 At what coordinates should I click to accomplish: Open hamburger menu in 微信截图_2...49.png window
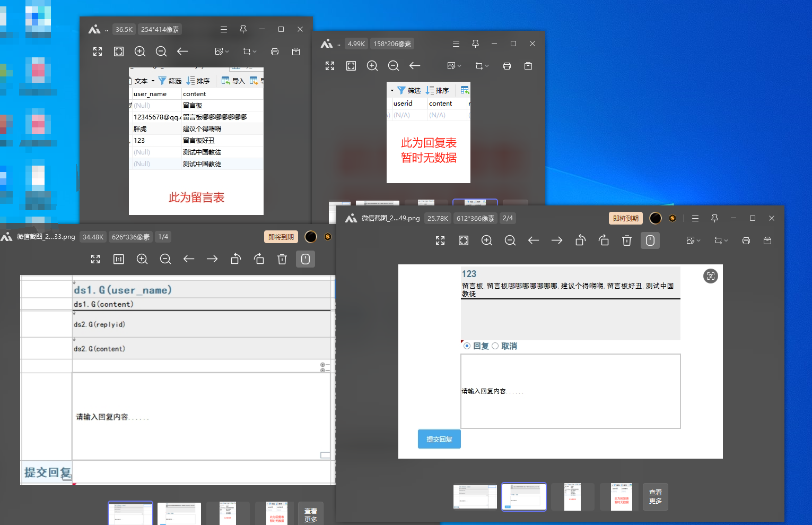[695, 218]
